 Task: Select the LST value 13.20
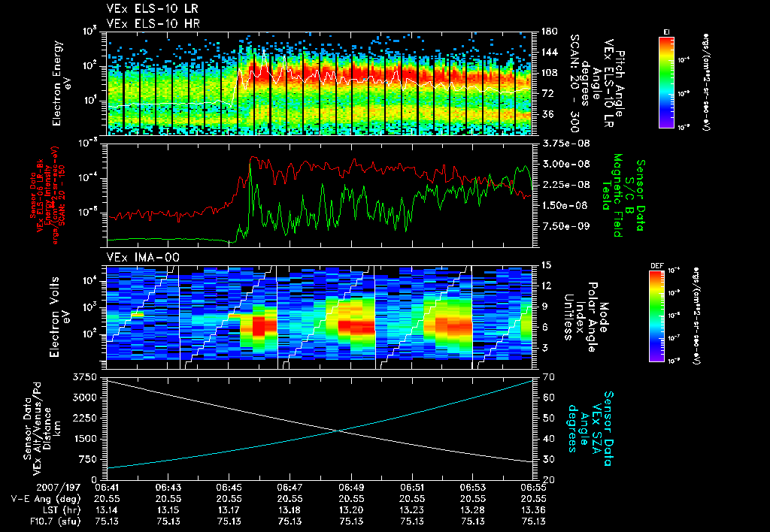coord(350,510)
